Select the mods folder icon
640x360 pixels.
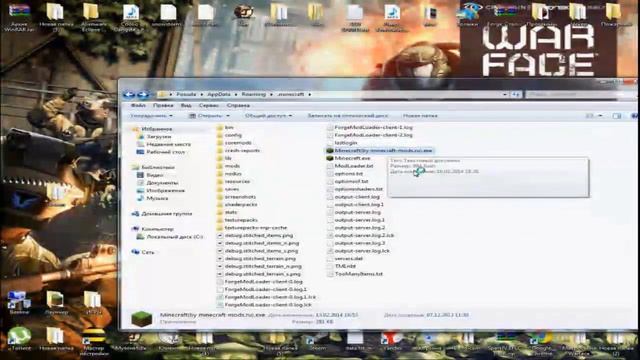(x=220, y=166)
